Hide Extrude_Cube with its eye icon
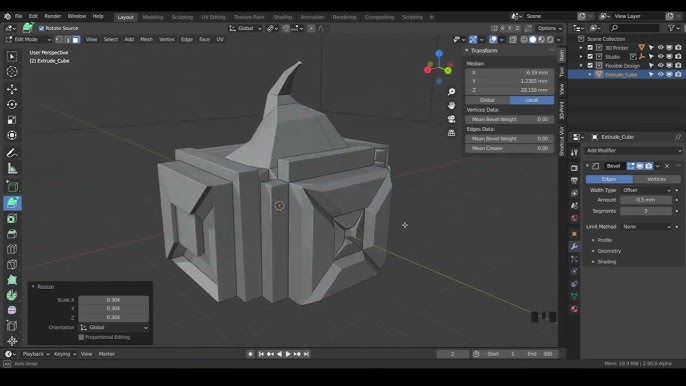This screenshot has width=686, height=386. [661, 75]
